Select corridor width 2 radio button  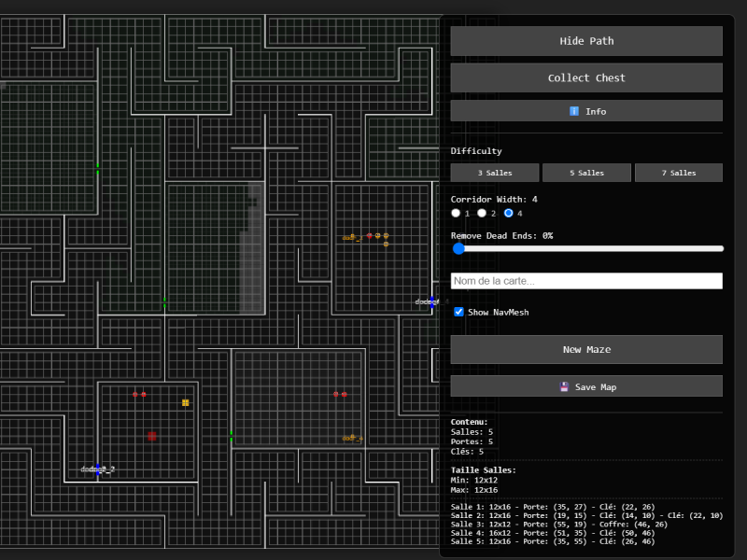tap(482, 213)
